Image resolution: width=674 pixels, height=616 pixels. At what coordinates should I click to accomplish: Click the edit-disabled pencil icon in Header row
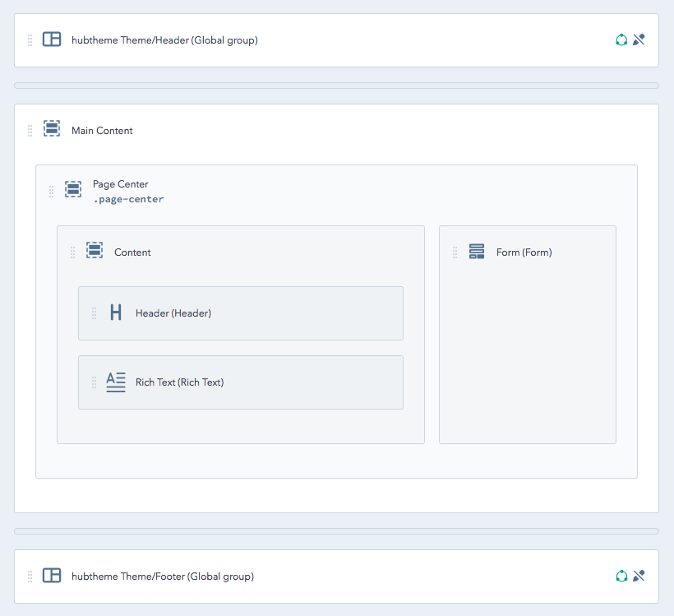[639, 39]
